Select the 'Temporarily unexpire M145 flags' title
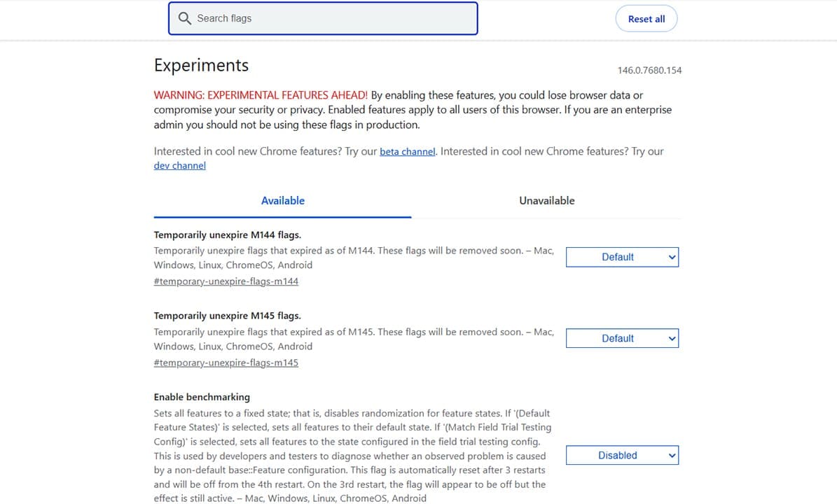This screenshot has width=837, height=504. (x=227, y=316)
